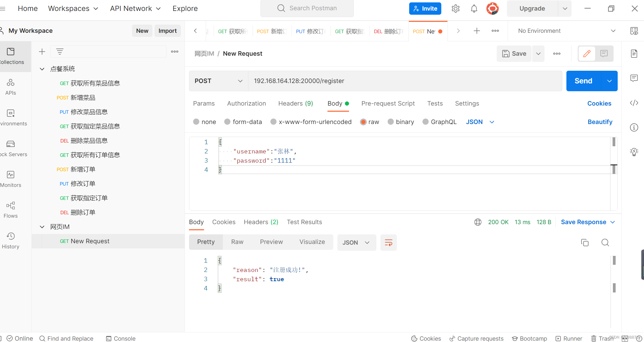644x342 pixels.
Task: Switch to the Authorization tab
Action: pyautogui.click(x=246, y=104)
